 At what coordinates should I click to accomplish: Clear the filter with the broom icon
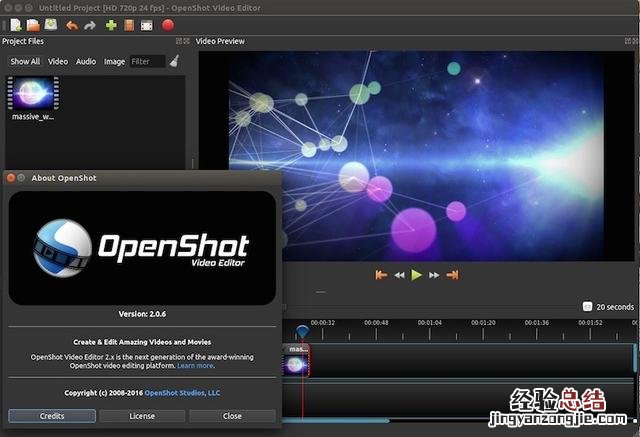coord(175,61)
